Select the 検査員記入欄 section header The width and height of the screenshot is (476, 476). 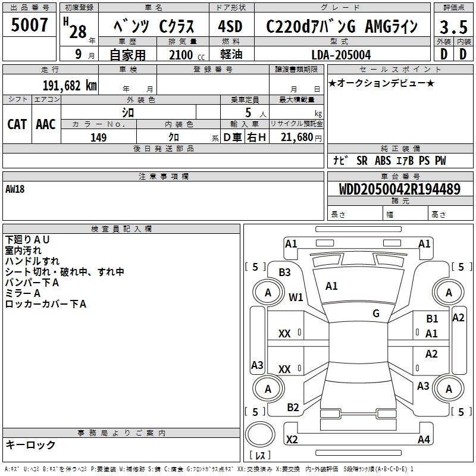[121, 229]
